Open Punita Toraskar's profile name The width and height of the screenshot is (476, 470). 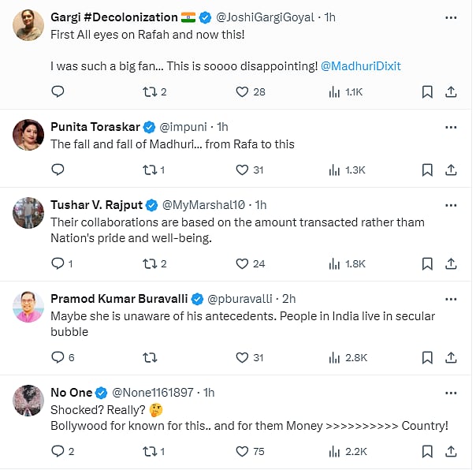(x=95, y=127)
